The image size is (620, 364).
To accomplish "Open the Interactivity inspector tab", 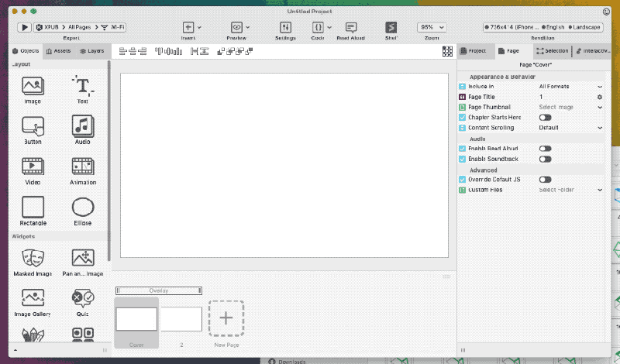I will coord(593,51).
